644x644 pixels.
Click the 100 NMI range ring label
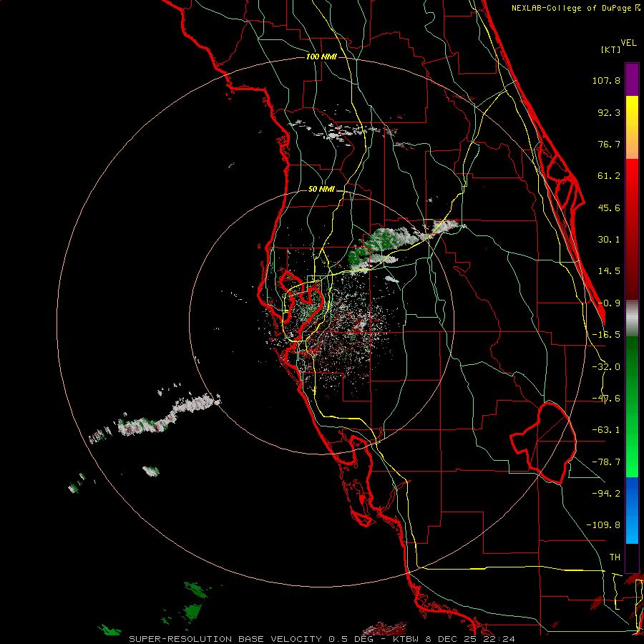tap(321, 57)
